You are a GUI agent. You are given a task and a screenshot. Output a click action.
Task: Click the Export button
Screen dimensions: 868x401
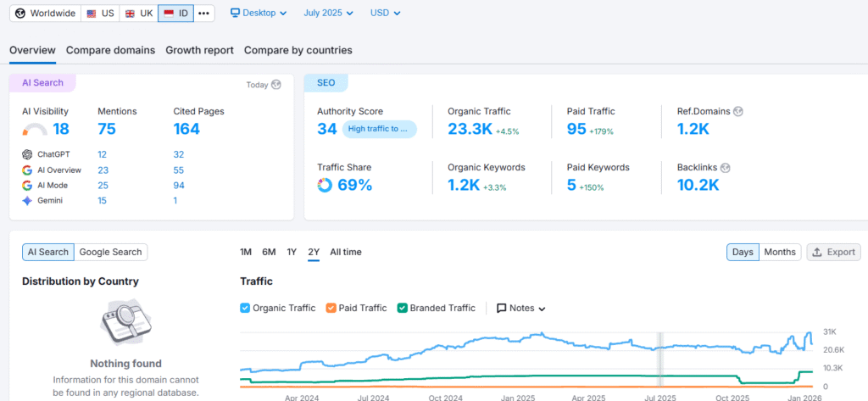click(833, 252)
